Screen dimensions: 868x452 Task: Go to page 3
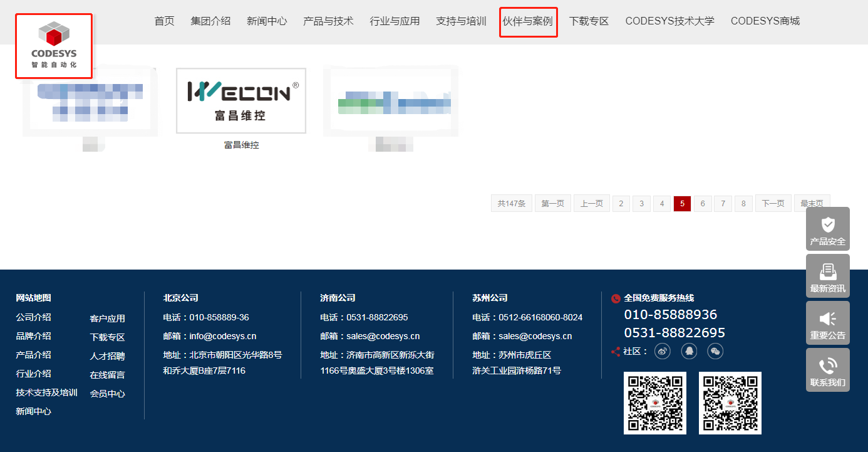[641, 203]
